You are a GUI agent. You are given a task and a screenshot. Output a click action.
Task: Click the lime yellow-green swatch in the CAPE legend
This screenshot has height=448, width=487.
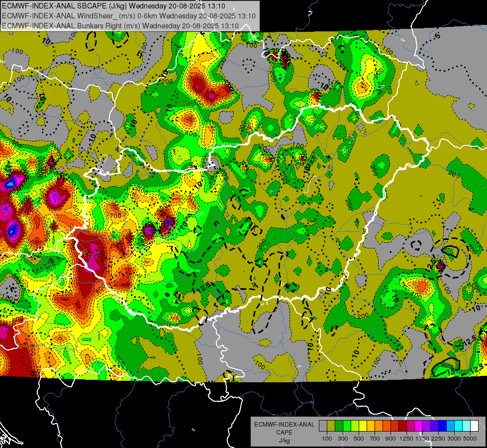(x=355, y=426)
